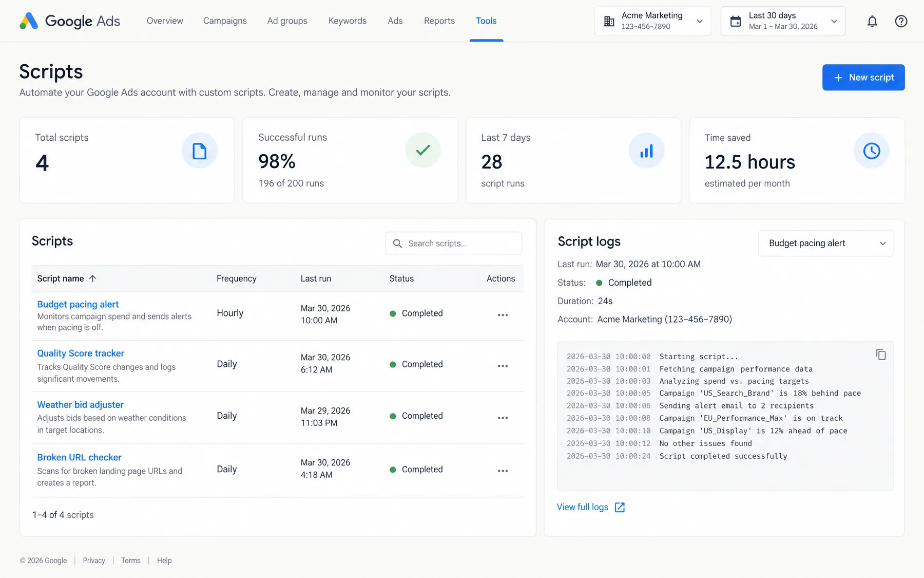Open the Broken URL checker script
Viewport: 924px width, 578px height.
pyautogui.click(x=79, y=457)
